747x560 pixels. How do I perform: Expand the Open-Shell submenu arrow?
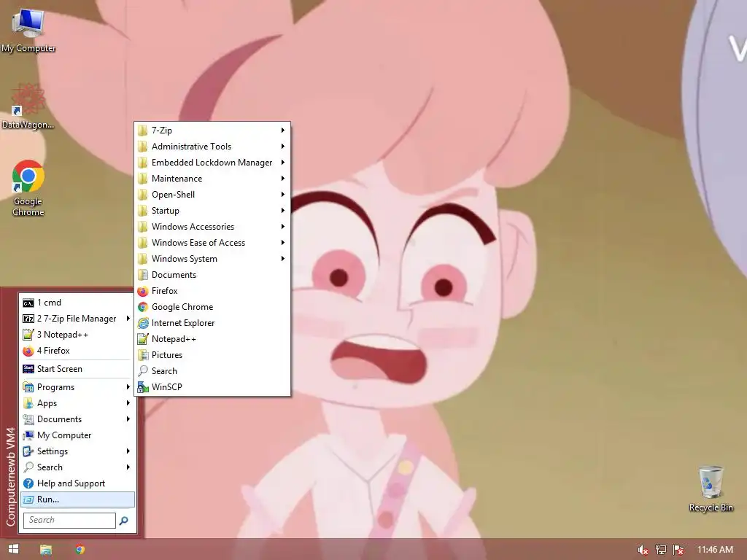283,194
